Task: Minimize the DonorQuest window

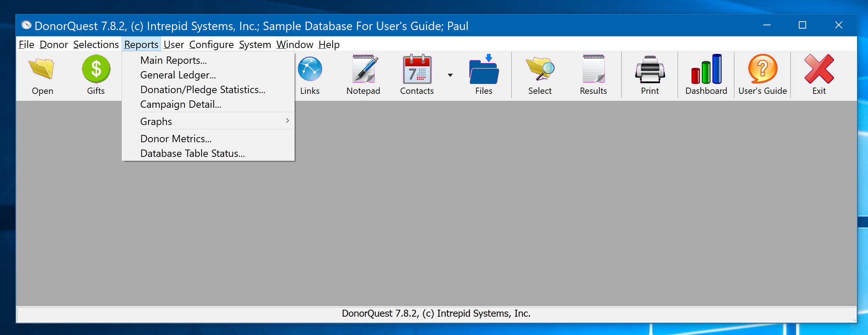Action: pyautogui.click(x=767, y=25)
